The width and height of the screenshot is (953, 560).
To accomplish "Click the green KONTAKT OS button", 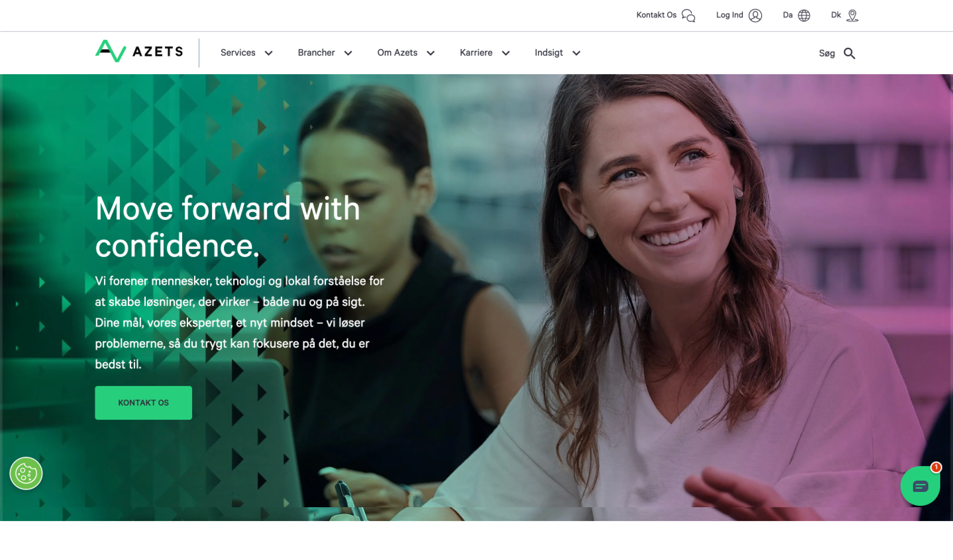I will coord(143,402).
